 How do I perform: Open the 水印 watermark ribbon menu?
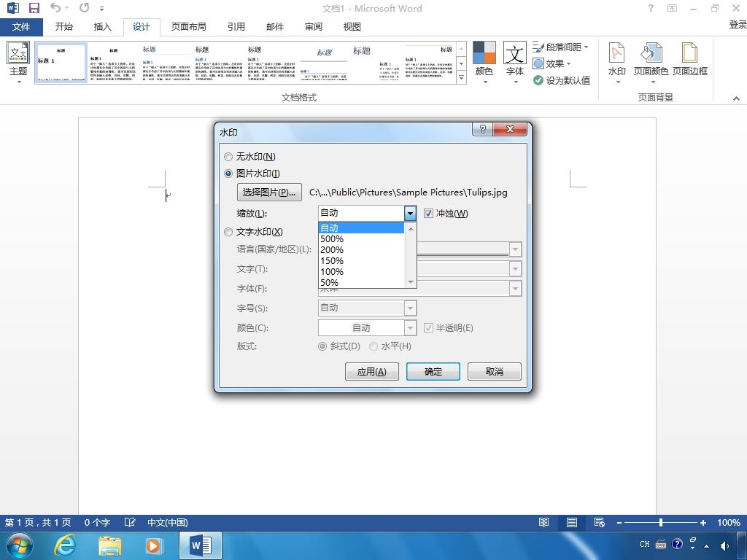click(x=617, y=63)
